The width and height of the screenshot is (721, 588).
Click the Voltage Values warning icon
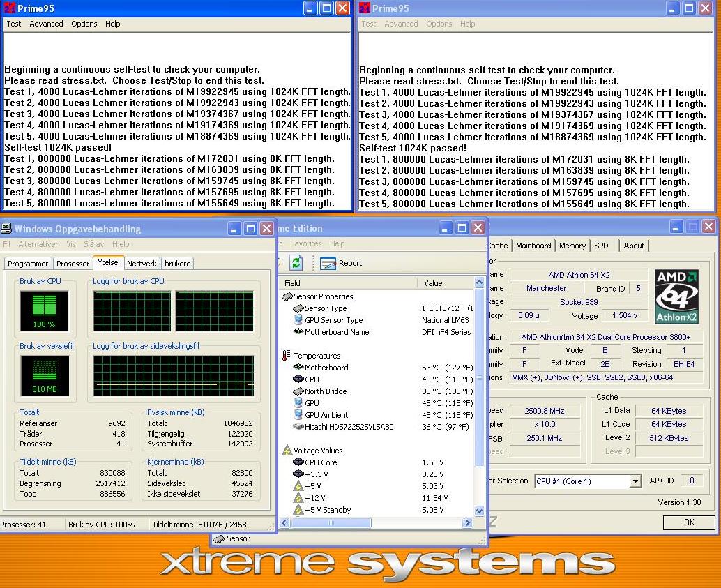287,450
